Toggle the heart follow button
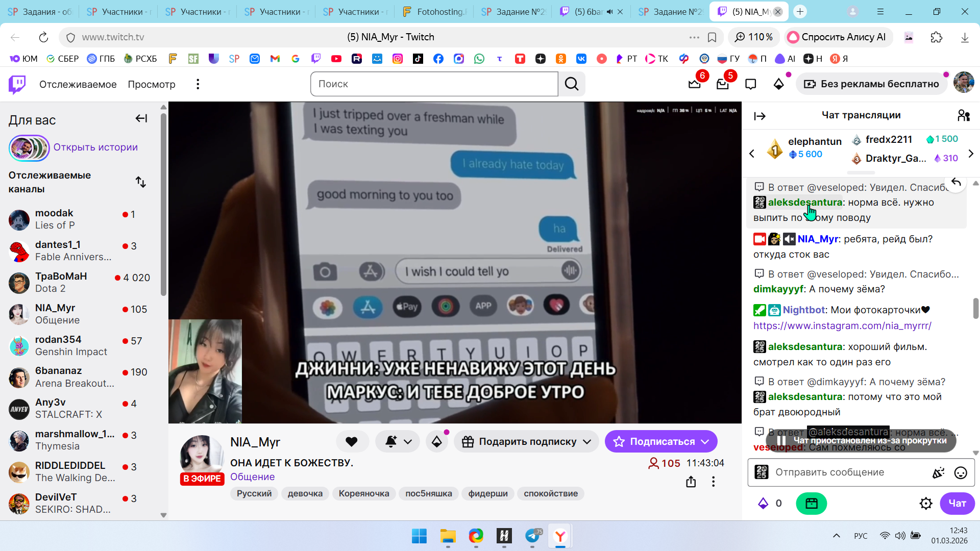This screenshot has width=980, height=551. pos(352,442)
